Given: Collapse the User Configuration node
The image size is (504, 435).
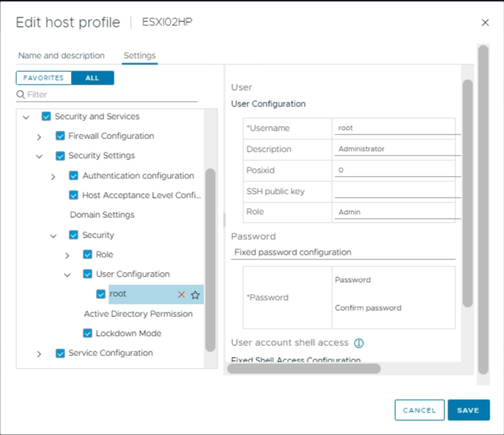Looking at the screenshot, I should (68, 275).
